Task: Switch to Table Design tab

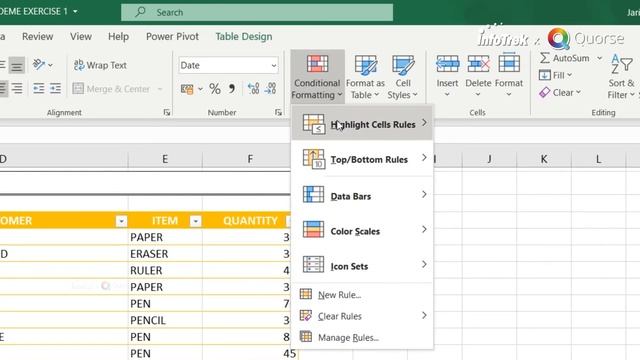Action: point(244,36)
